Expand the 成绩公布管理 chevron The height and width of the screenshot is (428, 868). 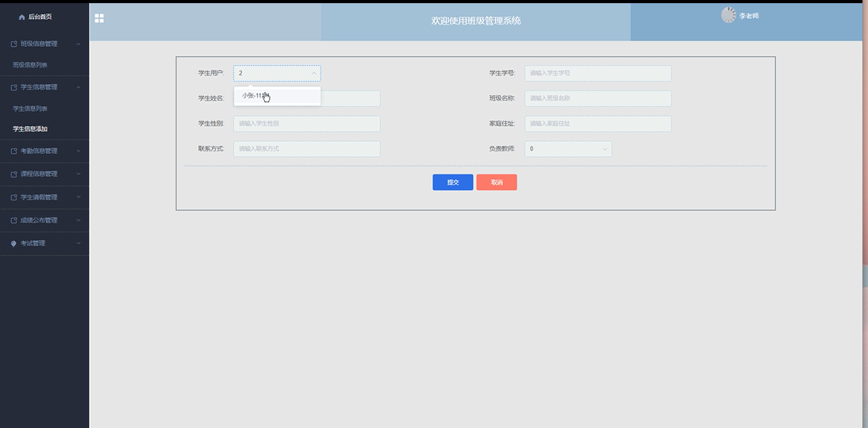[x=78, y=220]
